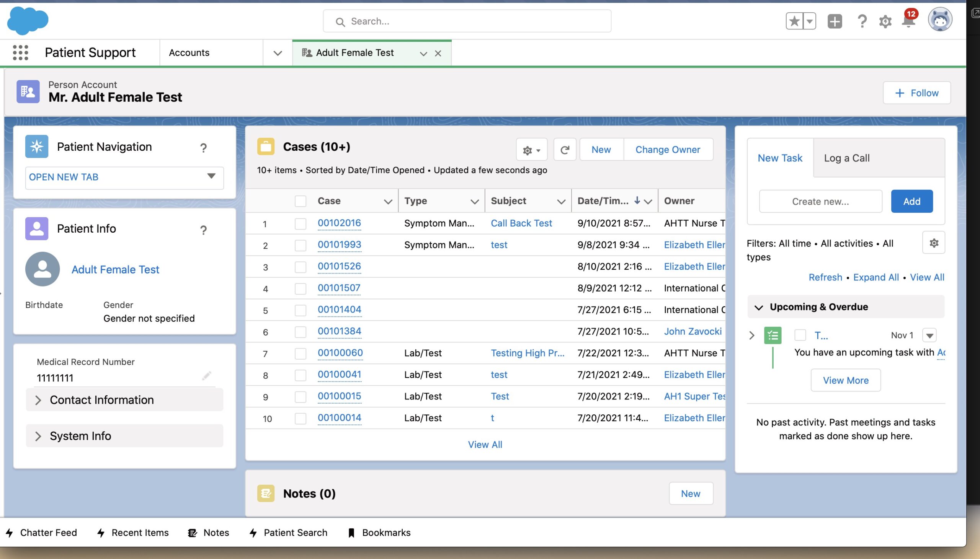Focus the global Search field
Screen dimensions: 980x559
click(x=467, y=21)
